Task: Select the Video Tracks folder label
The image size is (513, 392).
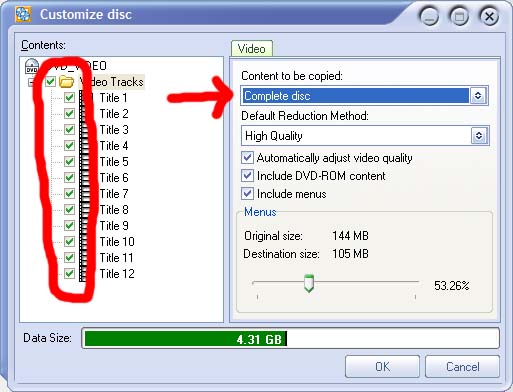Action: [112, 82]
